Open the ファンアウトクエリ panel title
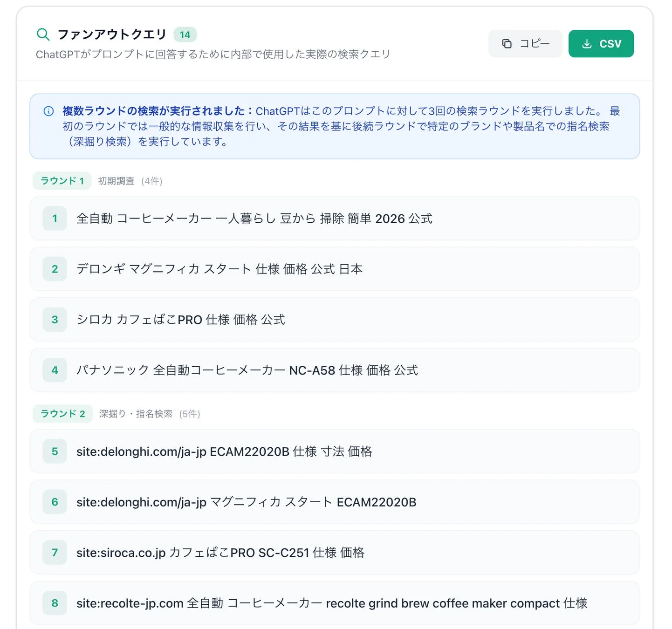 111,34
